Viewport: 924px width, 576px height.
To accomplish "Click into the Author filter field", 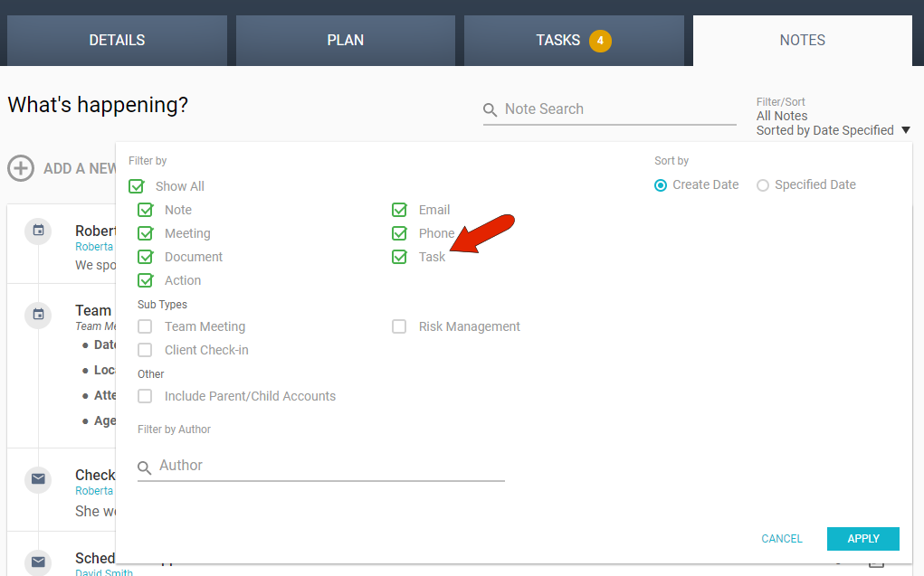I will pyautogui.click(x=330, y=466).
